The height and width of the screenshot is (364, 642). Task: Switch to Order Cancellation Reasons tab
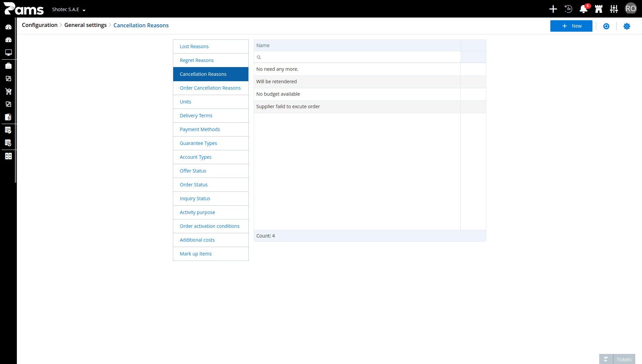coord(211,88)
